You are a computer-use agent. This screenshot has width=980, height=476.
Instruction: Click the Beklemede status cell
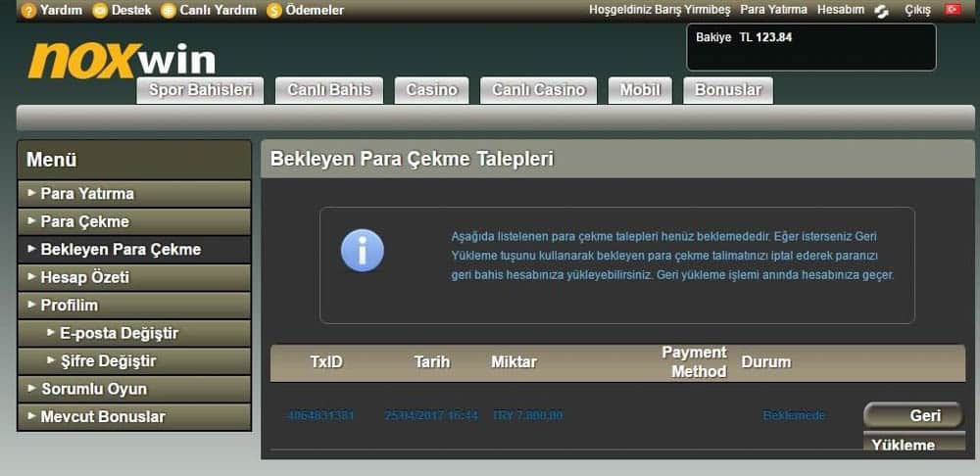point(794,415)
